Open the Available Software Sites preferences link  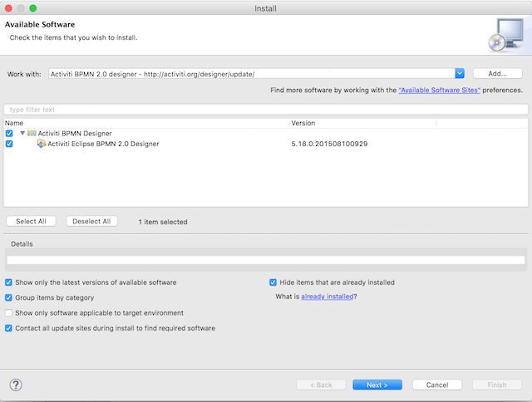(439, 90)
